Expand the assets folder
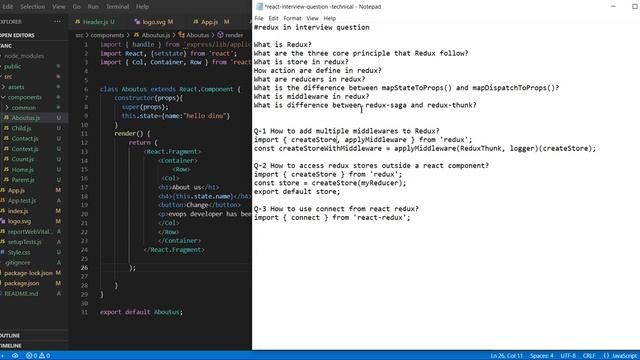 [x=16, y=87]
